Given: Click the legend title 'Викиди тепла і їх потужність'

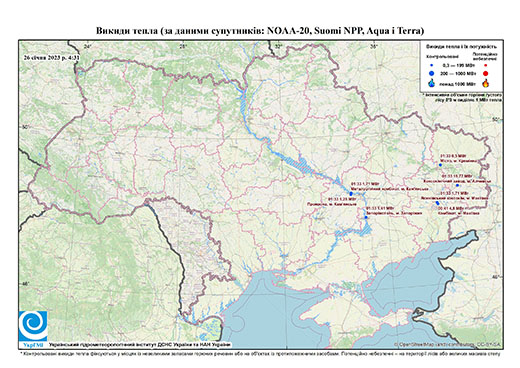Looking at the screenshot, I should [462, 47].
